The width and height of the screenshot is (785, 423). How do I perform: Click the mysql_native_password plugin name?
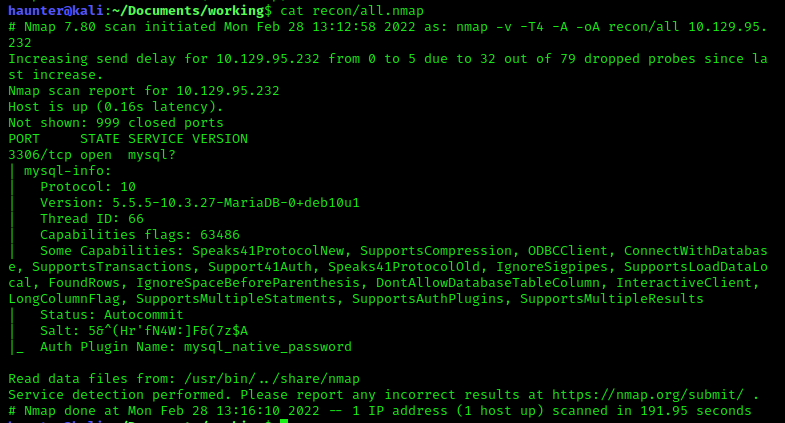pyautogui.click(x=268, y=346)
